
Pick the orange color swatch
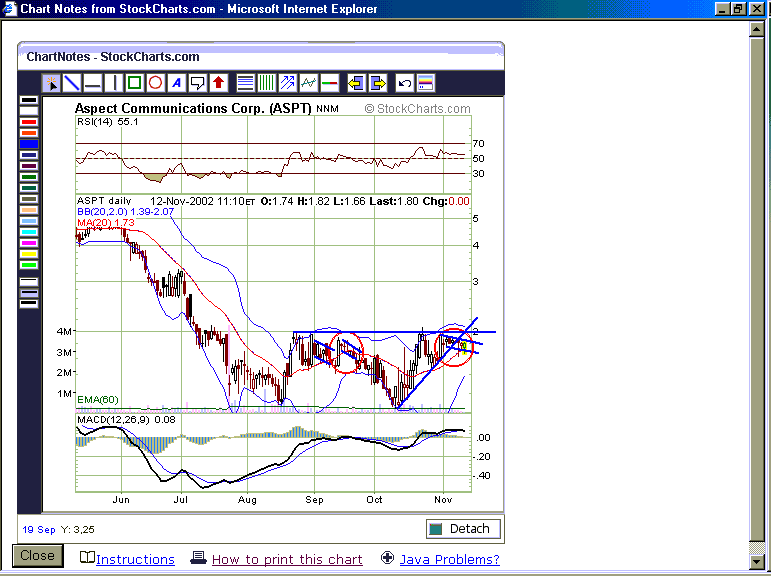(x=29, y=133)
